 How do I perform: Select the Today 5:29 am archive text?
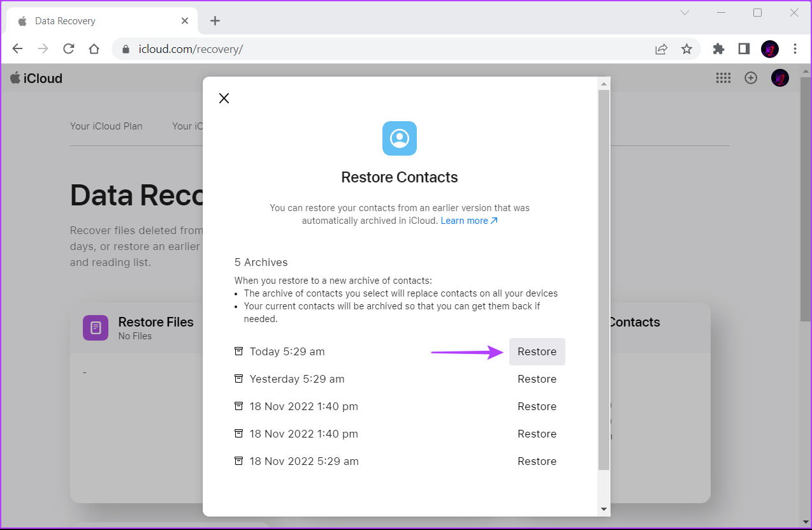[x=287, y=351]
